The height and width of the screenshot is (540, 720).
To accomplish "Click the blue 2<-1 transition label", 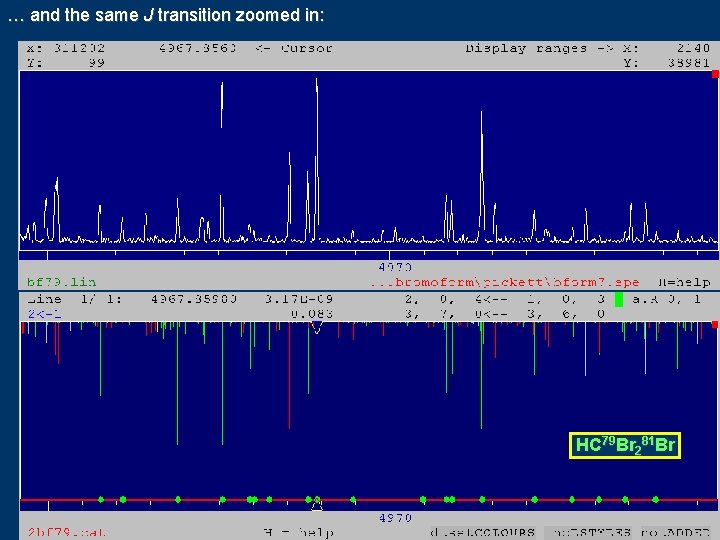I will (x=45, y=314).
